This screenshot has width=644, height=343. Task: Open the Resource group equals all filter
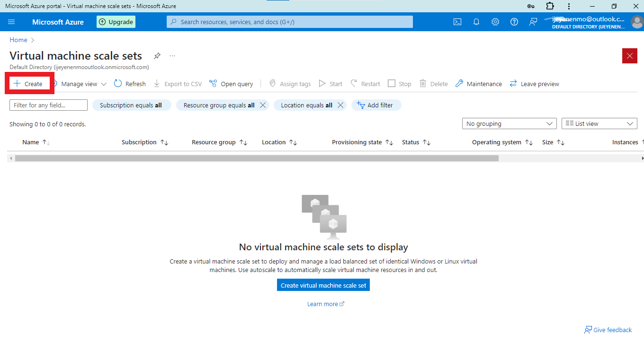coord(219,105)
